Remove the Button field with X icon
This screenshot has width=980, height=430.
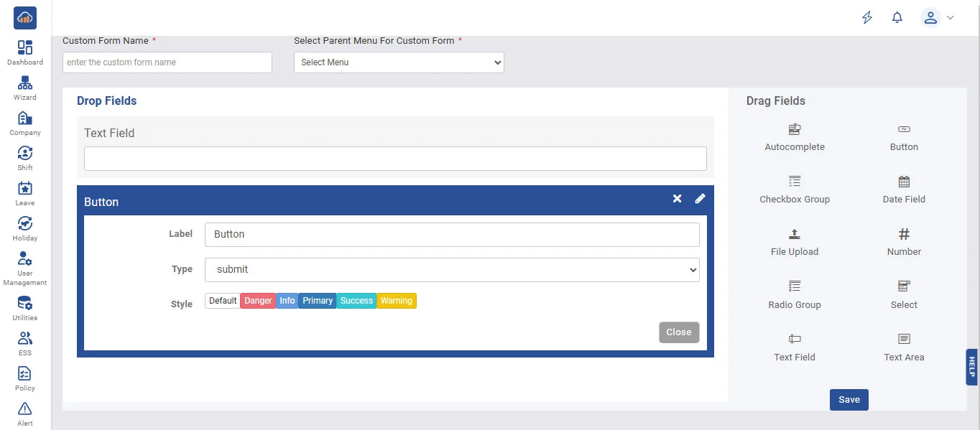pos(677,199)
